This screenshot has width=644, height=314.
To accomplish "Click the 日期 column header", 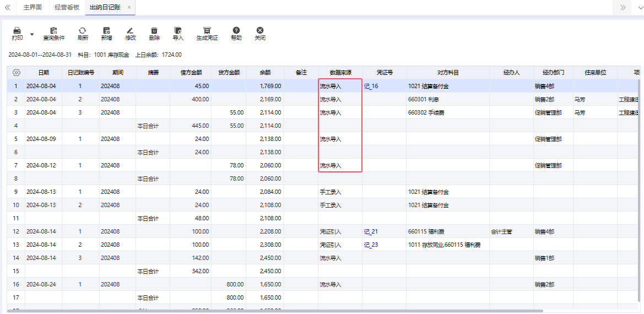I will [x=44, y=73].
